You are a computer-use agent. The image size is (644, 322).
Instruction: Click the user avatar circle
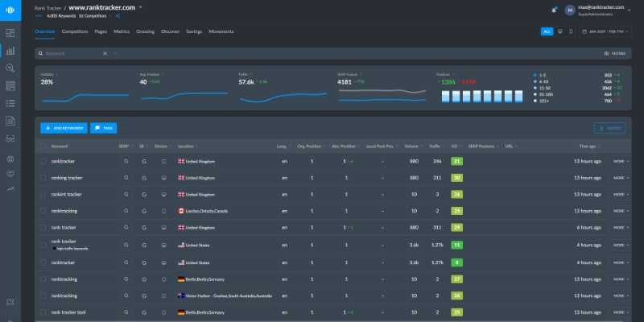click(570, 10)
